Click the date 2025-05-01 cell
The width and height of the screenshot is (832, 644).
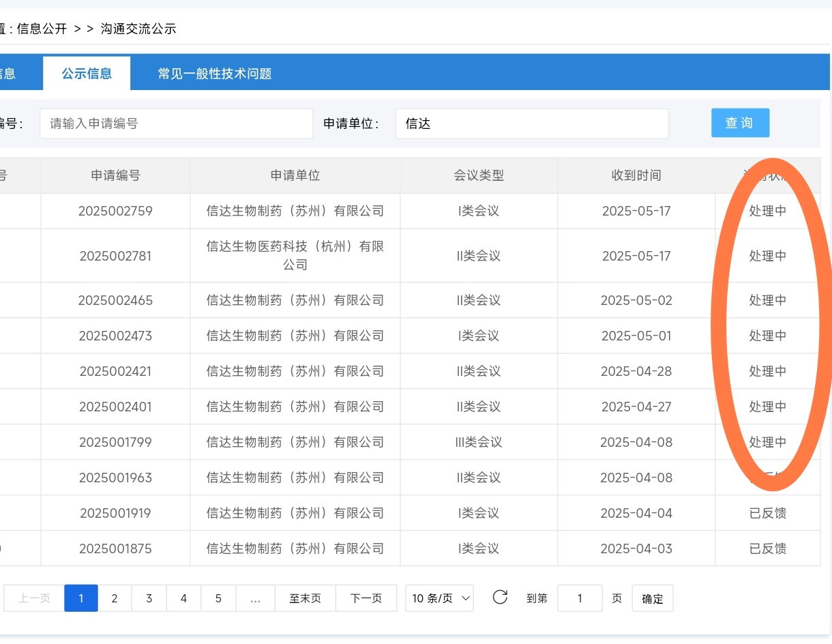pos(636,336)
